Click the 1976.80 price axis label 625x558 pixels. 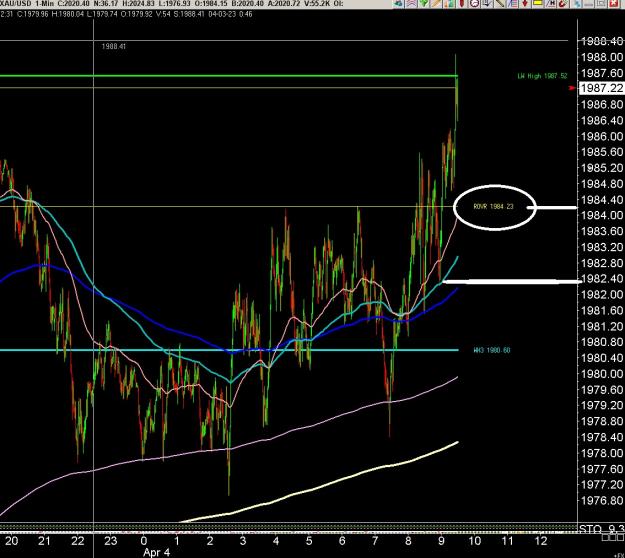(x=602, y=501)
